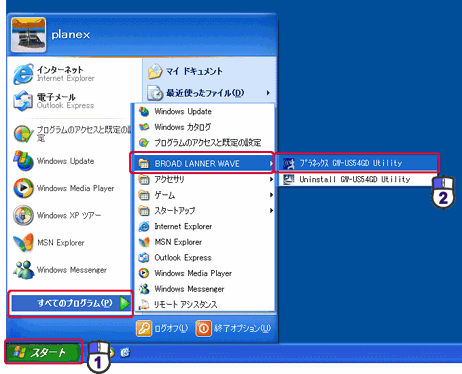Click program access defaults icon in left column
462x374 pixels.
coord(23,134)
